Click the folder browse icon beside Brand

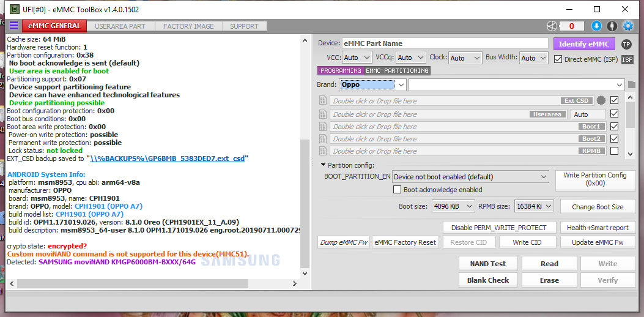click(x=632, y=84)
